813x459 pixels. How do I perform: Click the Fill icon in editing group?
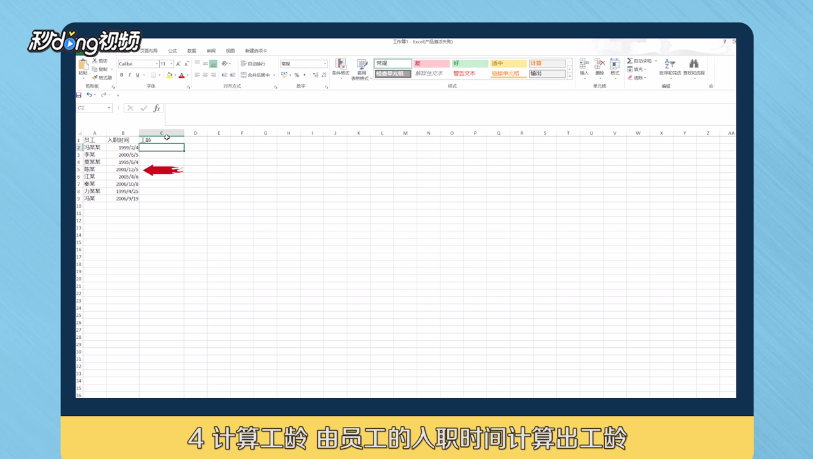pyautogui.click(x=629, y=69)
